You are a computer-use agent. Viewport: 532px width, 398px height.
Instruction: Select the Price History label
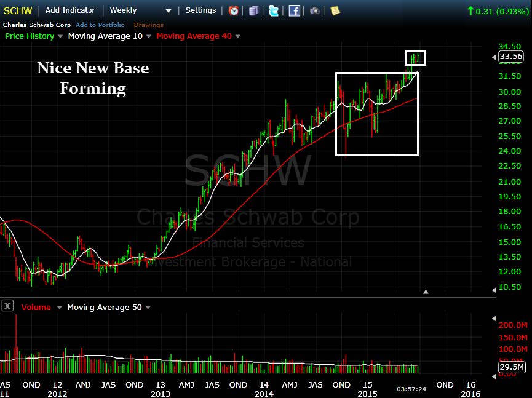(30, 36)
